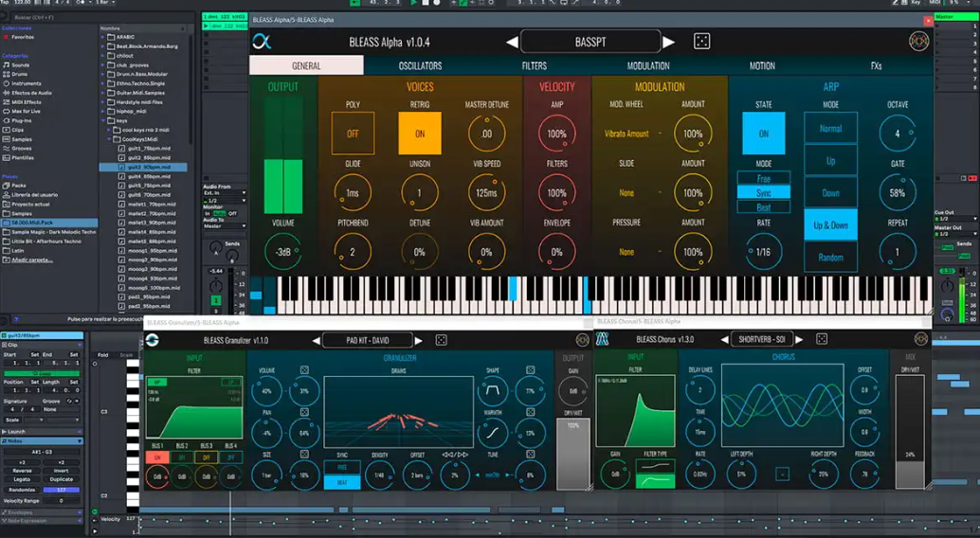This screenshot has width=980, height=538.
Task: Open Grooves category in browser
Action: click(x=21, y=149)
